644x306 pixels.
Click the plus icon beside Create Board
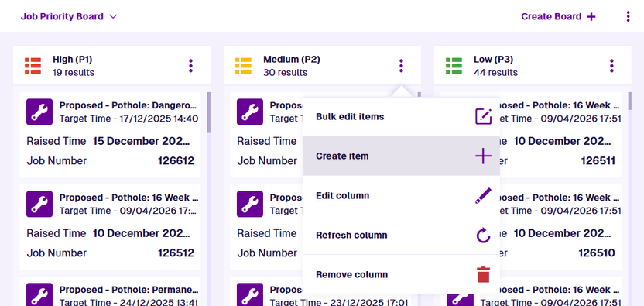pos(591,17)
